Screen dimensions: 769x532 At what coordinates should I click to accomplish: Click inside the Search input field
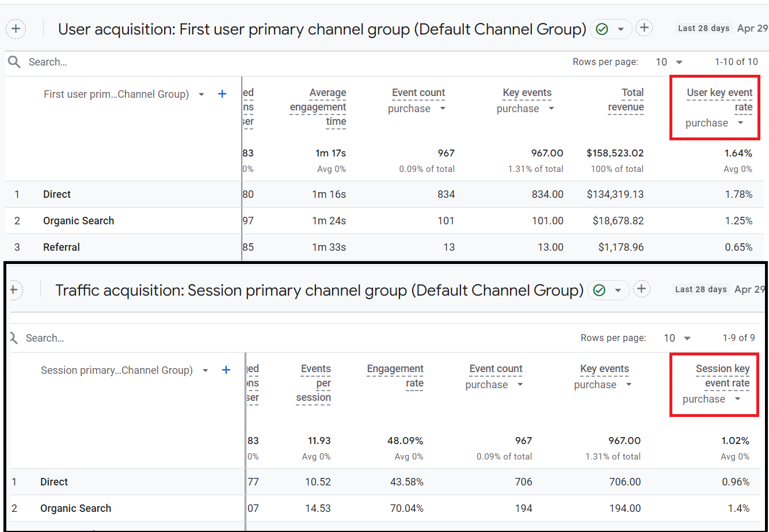[46, 62]
